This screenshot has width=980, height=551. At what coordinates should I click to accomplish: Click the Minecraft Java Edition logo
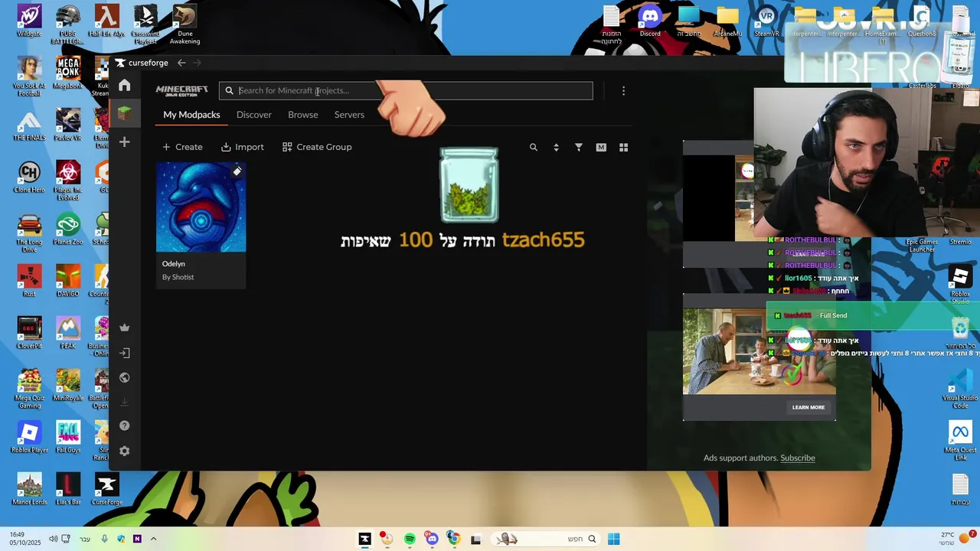point(182,90)
